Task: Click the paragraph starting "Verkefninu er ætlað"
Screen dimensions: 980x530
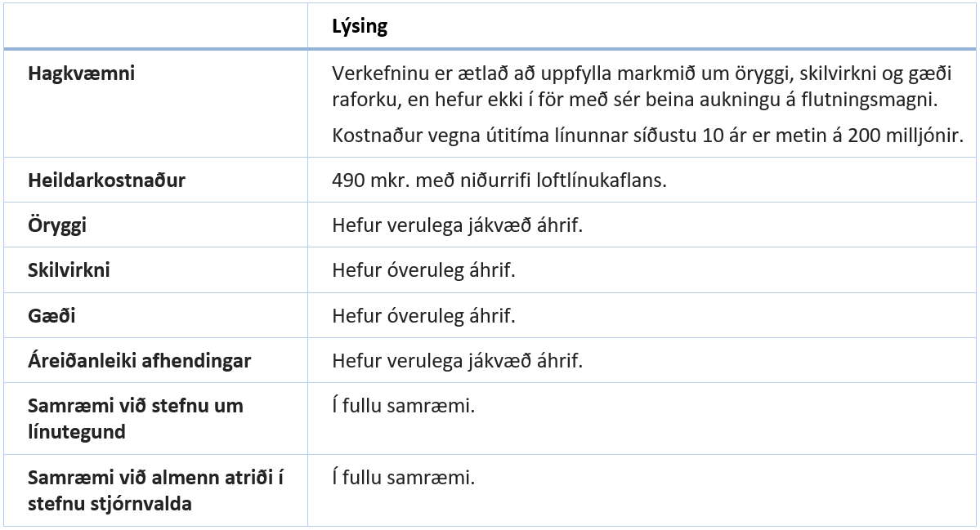Action: pyautogui.click(x=642, y=86)
